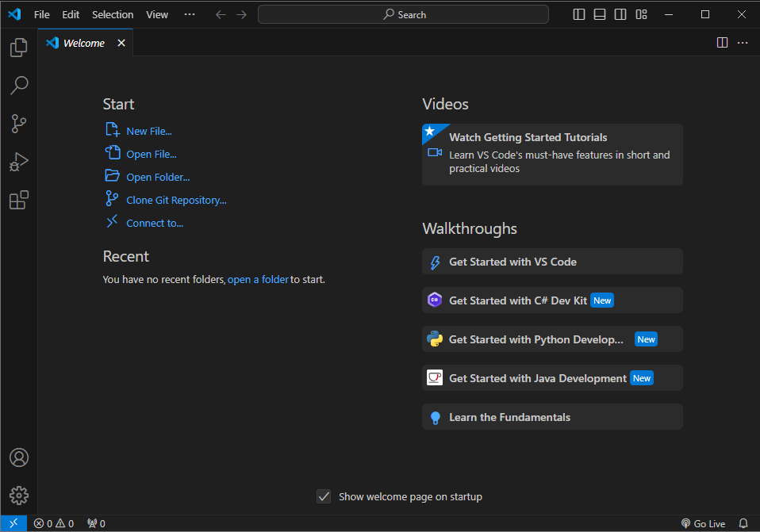Click the ports forwarded indicator showing 0
760x532 pixels.
coord(96,523)
